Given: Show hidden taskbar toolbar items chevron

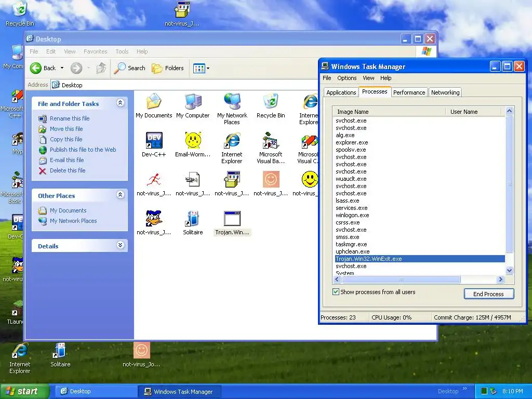Looking at the screenshot, I should point(465,389).
